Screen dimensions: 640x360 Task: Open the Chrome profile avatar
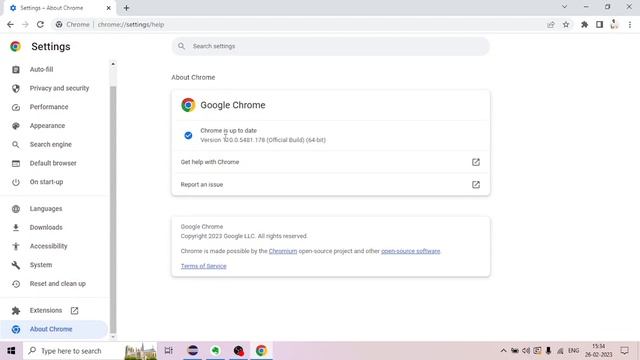point(614,24)
